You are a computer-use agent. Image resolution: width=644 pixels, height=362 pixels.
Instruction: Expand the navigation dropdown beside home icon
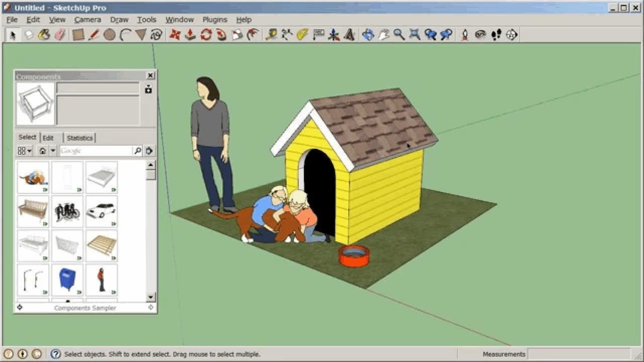53,151
